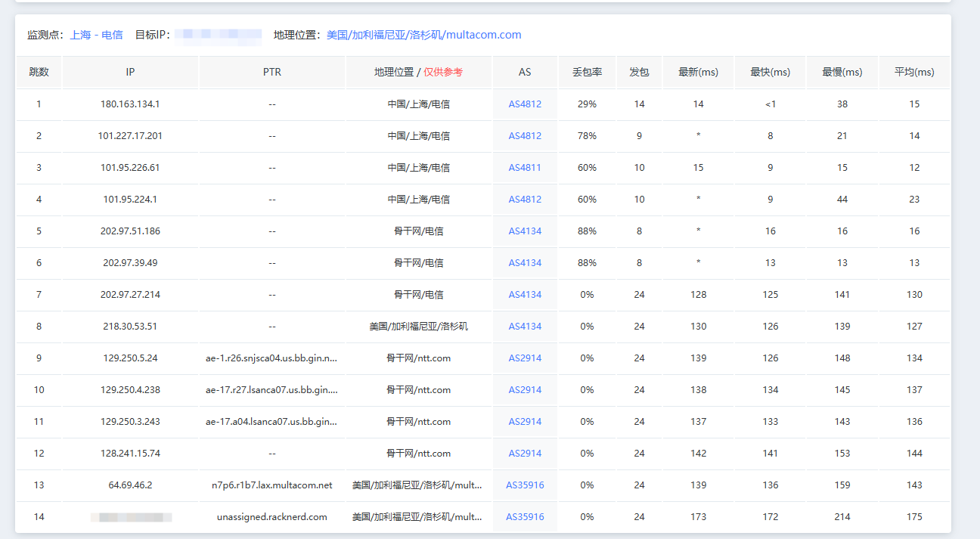The width and height of the screenshot is (980, 539).
Task: Select the hop number 7 link
Action: pyautogui.click(x=39, y=294)
